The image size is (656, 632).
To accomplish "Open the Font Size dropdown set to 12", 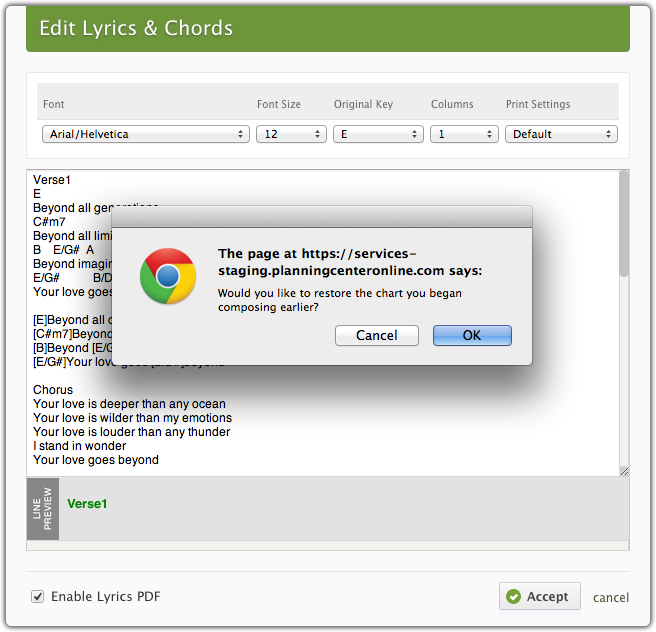I will click(x=291, y=134).
